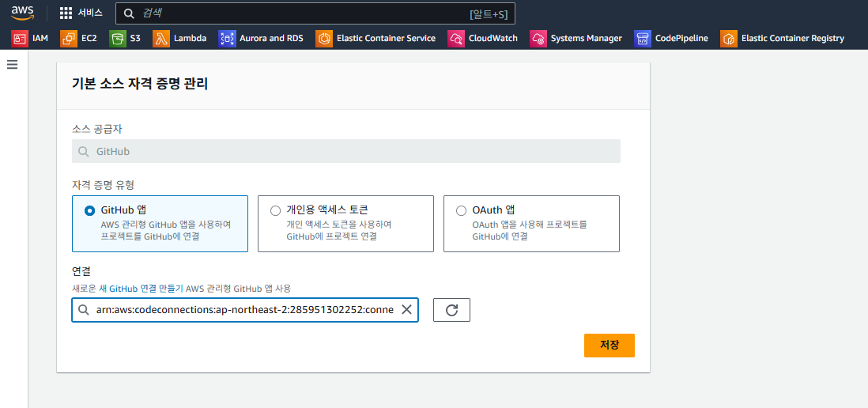Open CodePipeline service shortcut
The image size is (868, 408).
(671, 38)
